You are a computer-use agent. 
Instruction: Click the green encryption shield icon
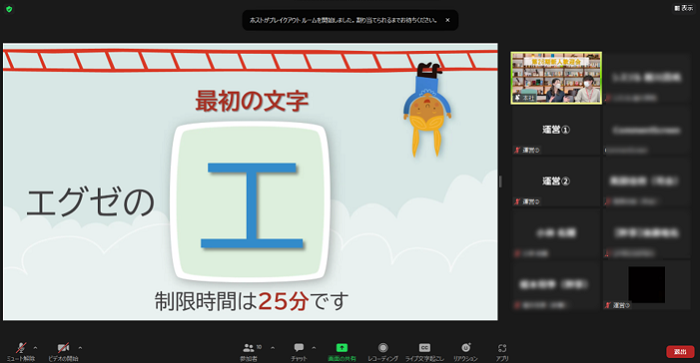(9, 9)
